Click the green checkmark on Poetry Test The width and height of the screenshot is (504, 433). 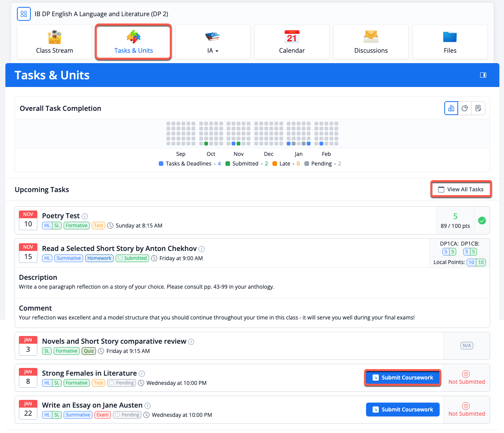[482, 221]
